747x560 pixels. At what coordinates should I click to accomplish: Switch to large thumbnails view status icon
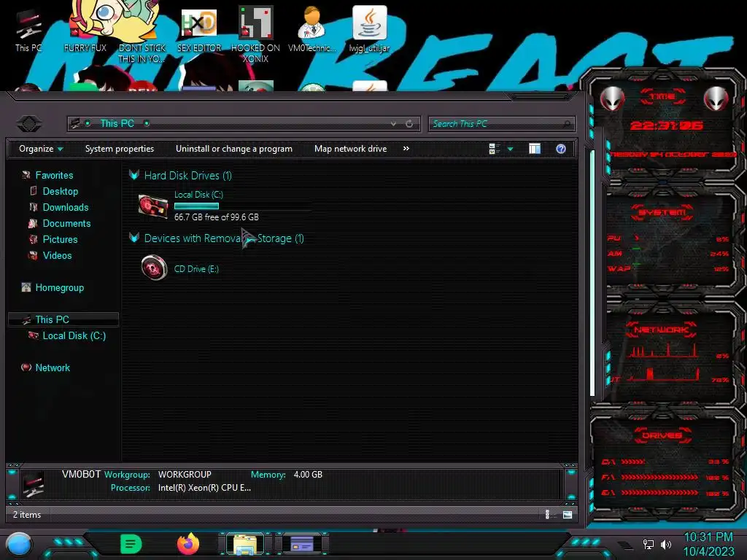click(x=568, y=514)
